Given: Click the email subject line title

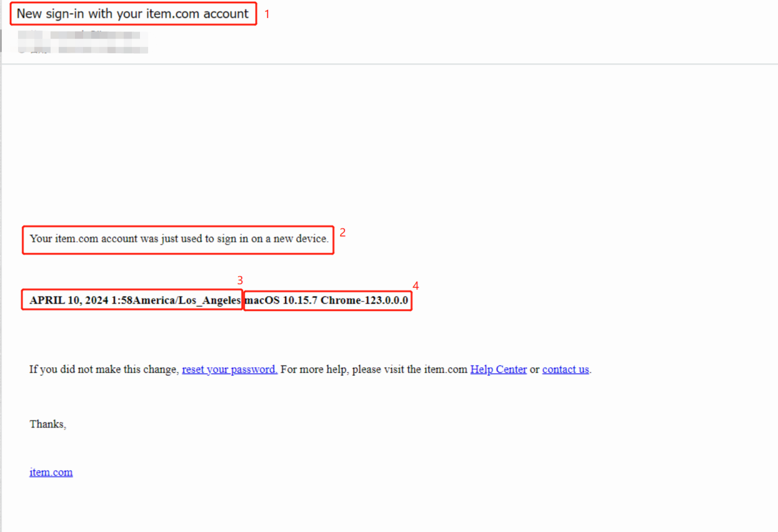Looking at the screenshot, I should [x=133, y=14].
